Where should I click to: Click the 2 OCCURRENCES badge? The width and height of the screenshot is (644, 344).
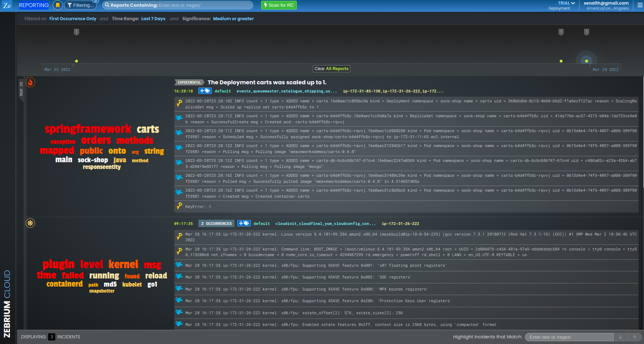(216, 224)
